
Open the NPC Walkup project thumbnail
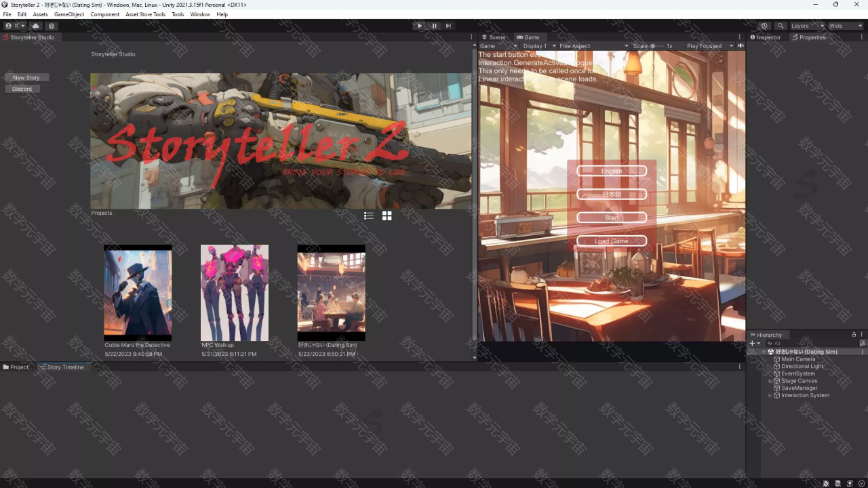[235, 293]
